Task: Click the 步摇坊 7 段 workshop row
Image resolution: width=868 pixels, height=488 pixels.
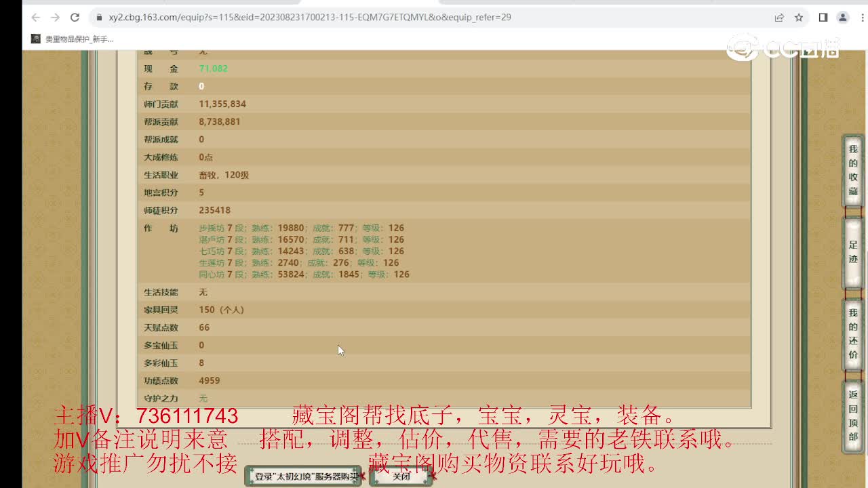Action: tap(301, 228)
